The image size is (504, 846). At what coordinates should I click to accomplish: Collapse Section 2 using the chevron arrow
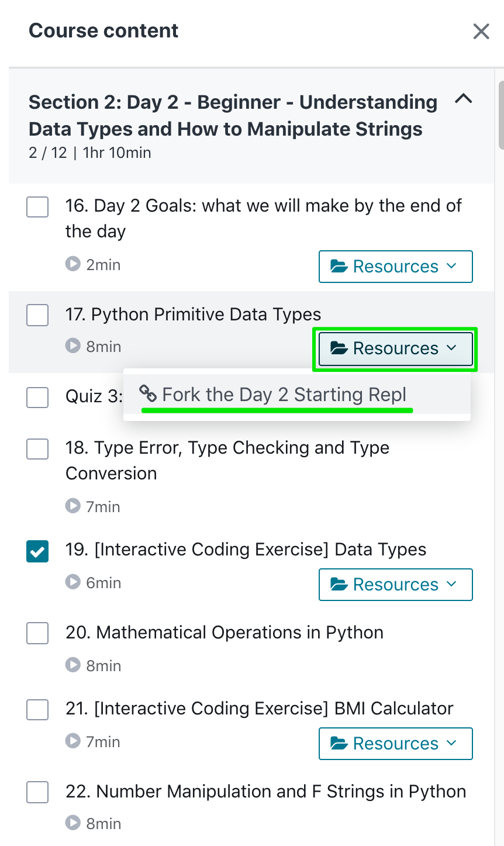click(x=464, y=99)
